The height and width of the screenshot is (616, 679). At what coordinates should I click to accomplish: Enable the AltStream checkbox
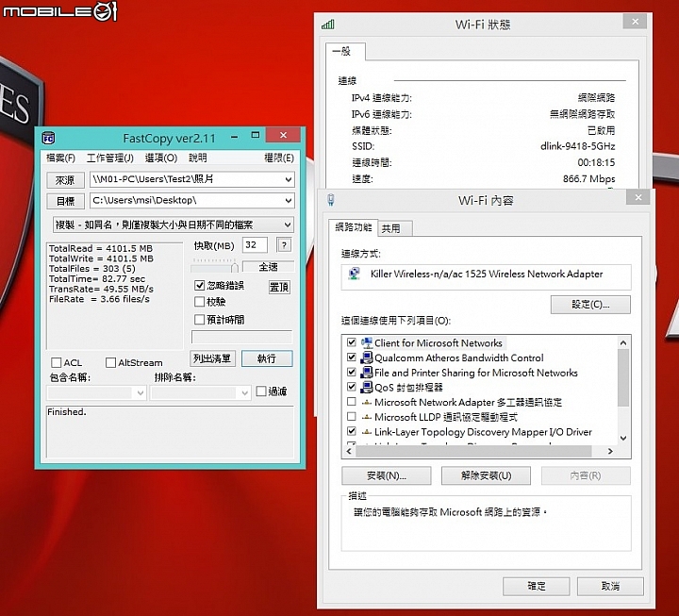111,362
